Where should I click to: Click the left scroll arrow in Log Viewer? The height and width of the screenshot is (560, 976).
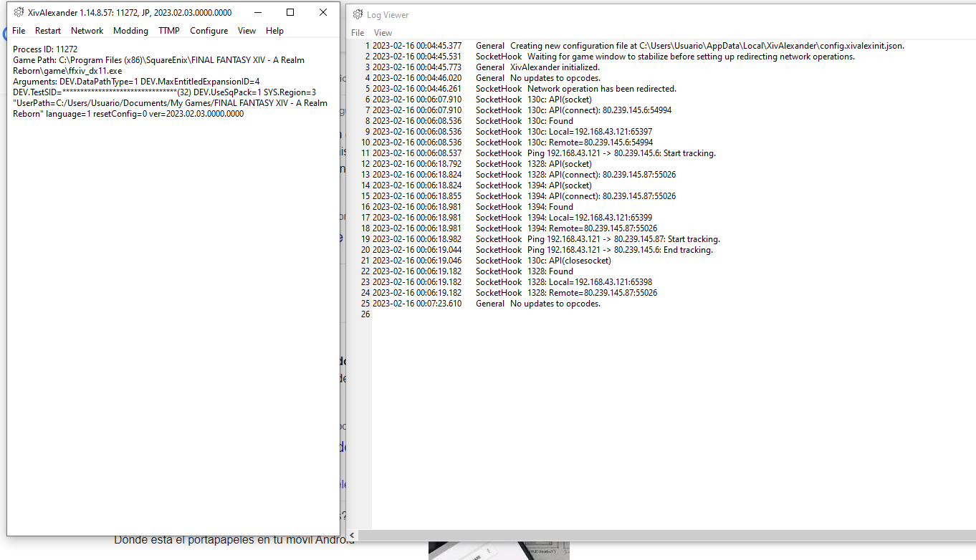(352, 535)
